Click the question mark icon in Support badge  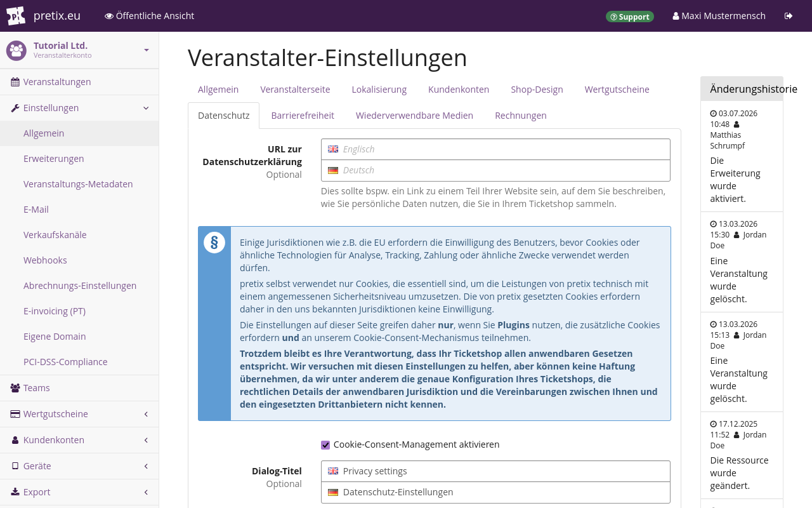click(x=613, y=17)
